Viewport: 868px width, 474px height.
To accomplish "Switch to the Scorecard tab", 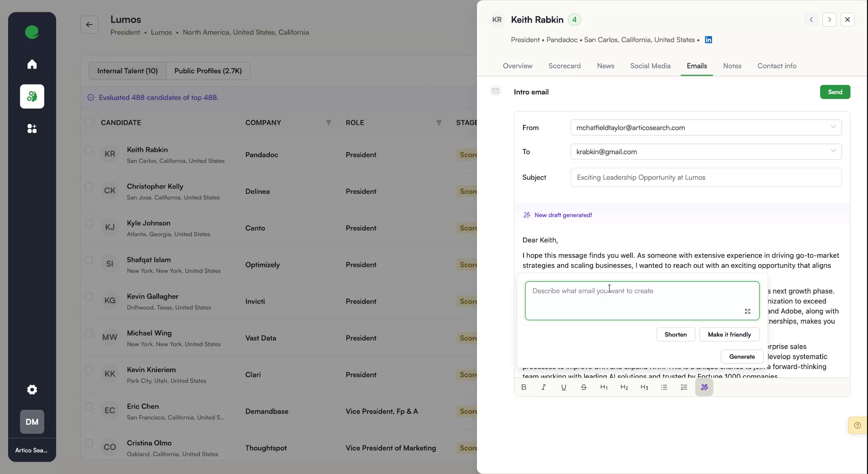I will pos(565,66).
